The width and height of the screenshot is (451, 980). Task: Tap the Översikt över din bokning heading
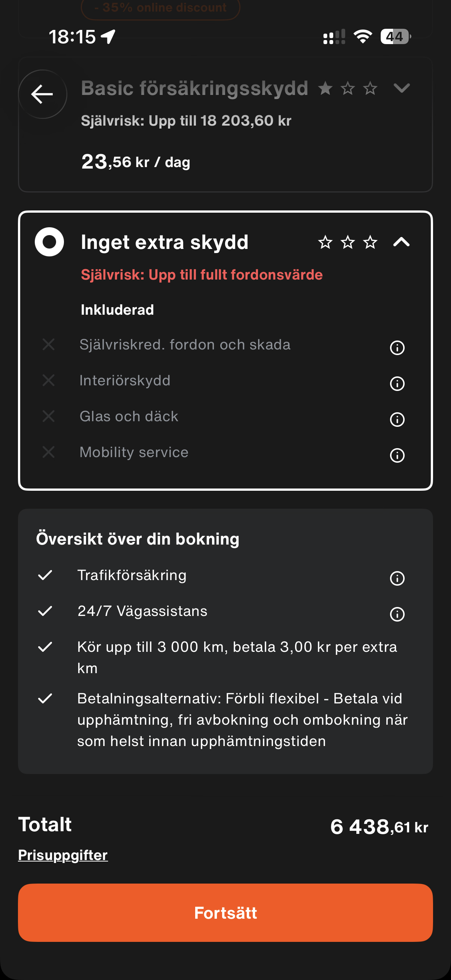(x=138, y=539)
